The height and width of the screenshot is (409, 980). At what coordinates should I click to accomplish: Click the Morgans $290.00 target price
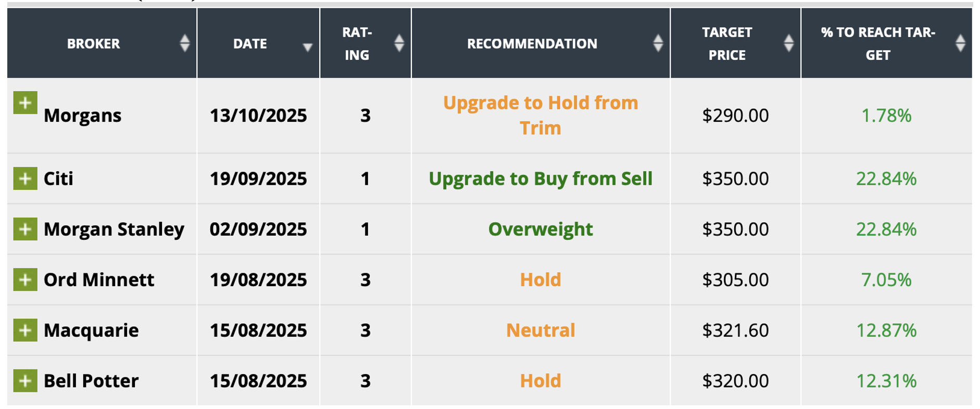pyautogui.click(x=735, y=115)
